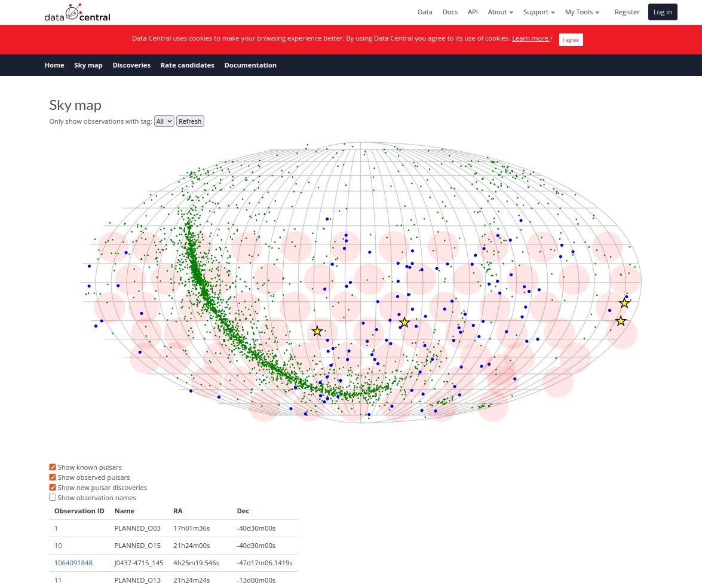The image size is (702, 588).
Task: Open the Data page from top navigation
Action: [425, 12]
